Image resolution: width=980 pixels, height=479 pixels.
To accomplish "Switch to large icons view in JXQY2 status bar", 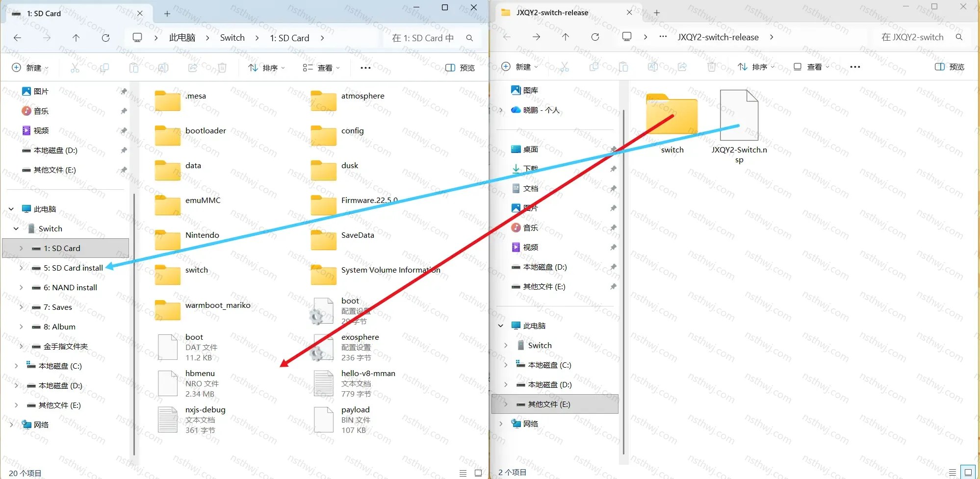I will pos(968,473).
